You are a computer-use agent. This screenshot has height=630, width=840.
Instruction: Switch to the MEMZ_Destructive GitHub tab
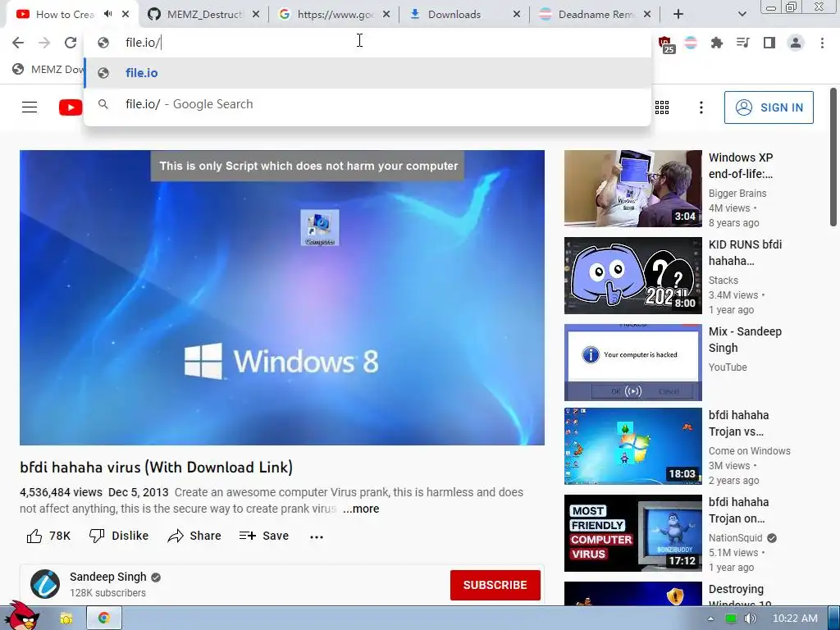(203, 14)
